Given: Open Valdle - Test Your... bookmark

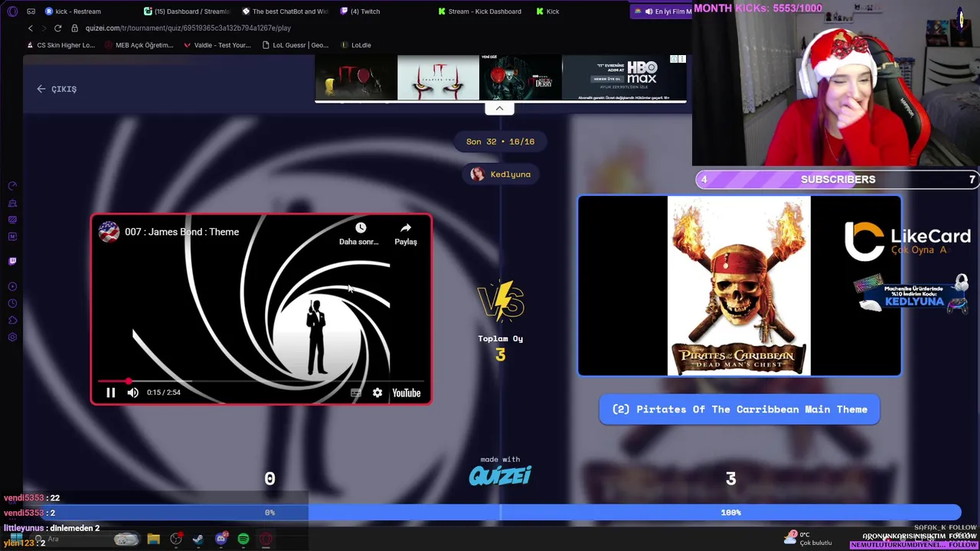Looking at the screenshot, I should click(x=217, y=45).
